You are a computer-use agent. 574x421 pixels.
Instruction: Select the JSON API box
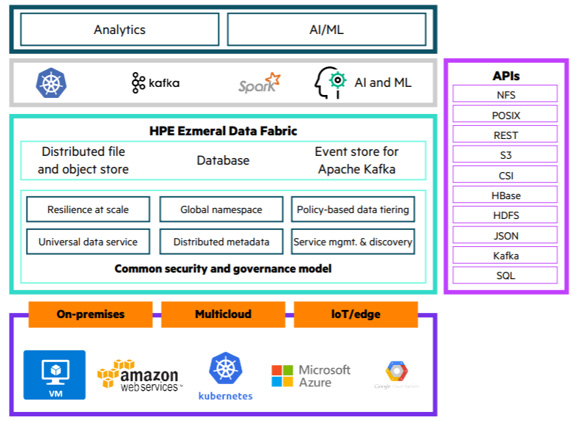505,235
